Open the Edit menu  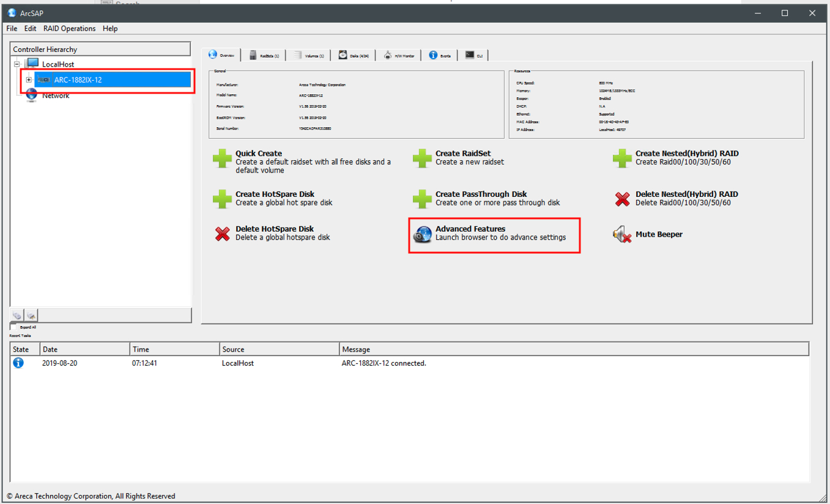click(30, 29)
